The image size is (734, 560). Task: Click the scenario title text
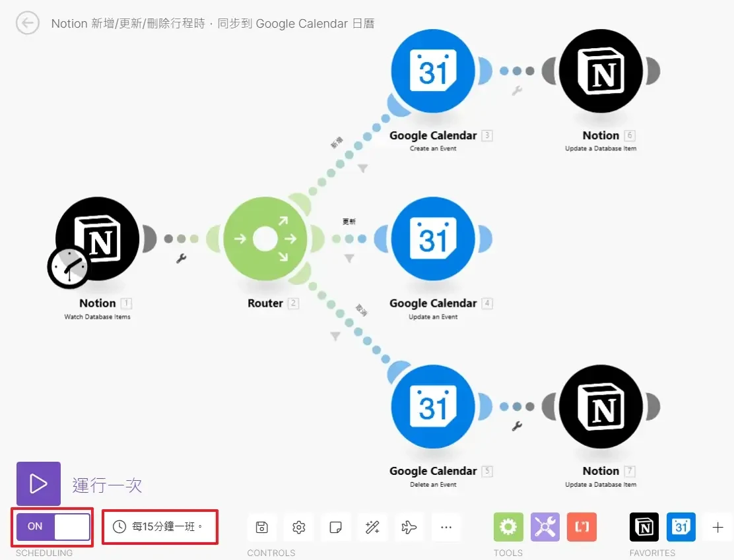click(213, 23)
